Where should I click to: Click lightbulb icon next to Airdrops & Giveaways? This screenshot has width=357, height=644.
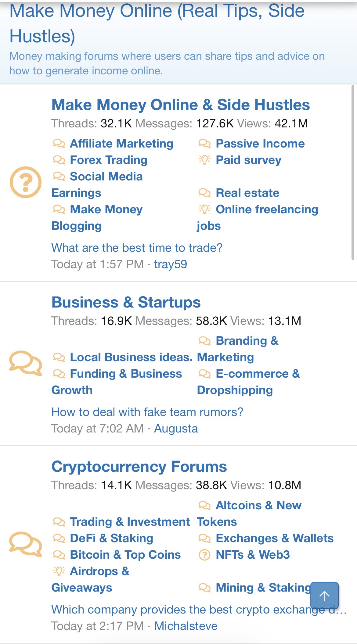59,571
